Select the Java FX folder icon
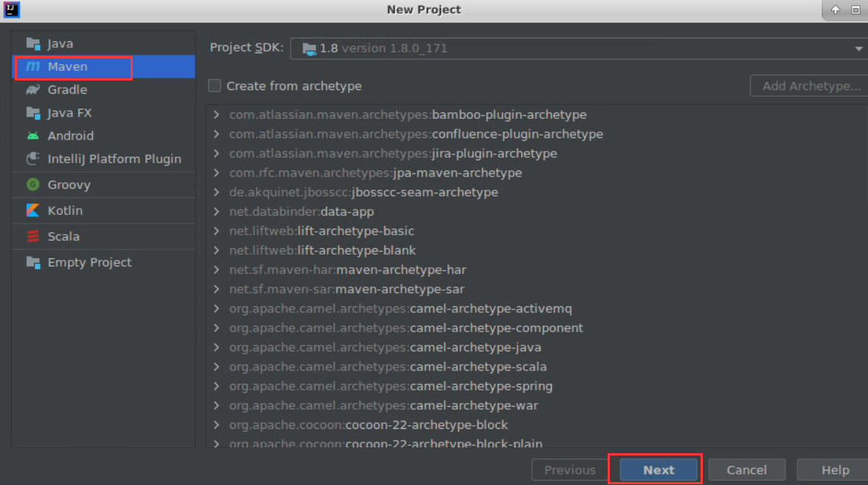Screen dimensions: 868x485 pos(32,113)
